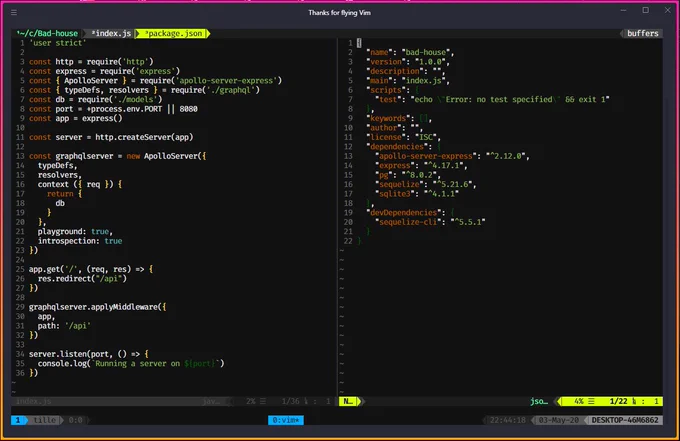Switch to the index.js buffer tab
The width and height of the screenshot is (680, 441).
pyautogui.click(x=111, y=33)
